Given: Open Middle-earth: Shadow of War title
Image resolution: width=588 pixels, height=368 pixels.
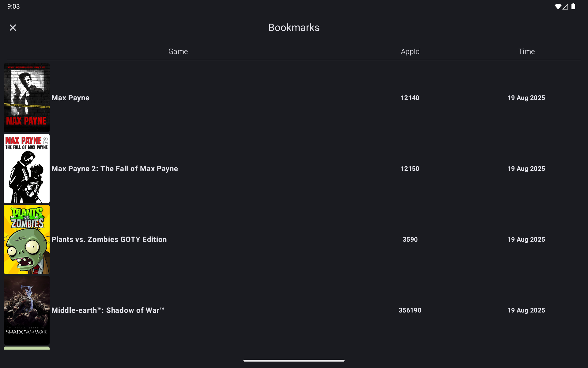Looking at the screenshot, I should coord(108,310).
